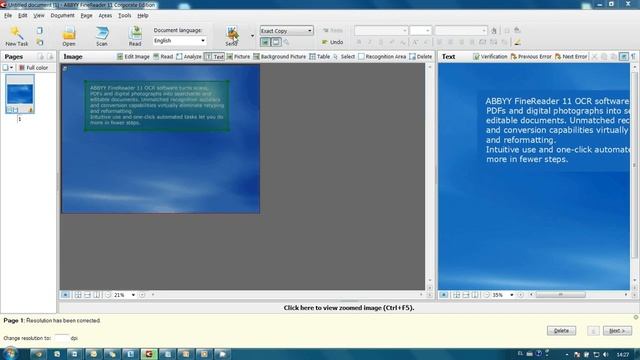
Task: Click the ABBYY FineReader taskbar icon
Action: click(x=149, y=354)
